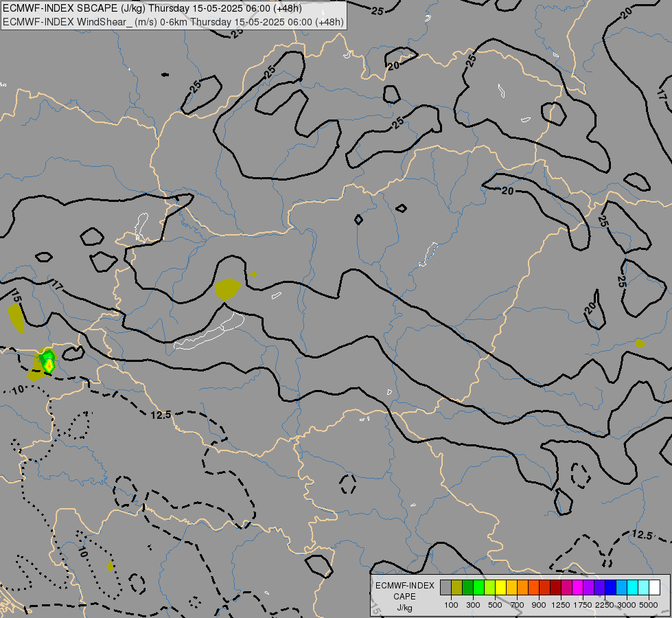Select the brick red swatch right of 900

(545, 587)
